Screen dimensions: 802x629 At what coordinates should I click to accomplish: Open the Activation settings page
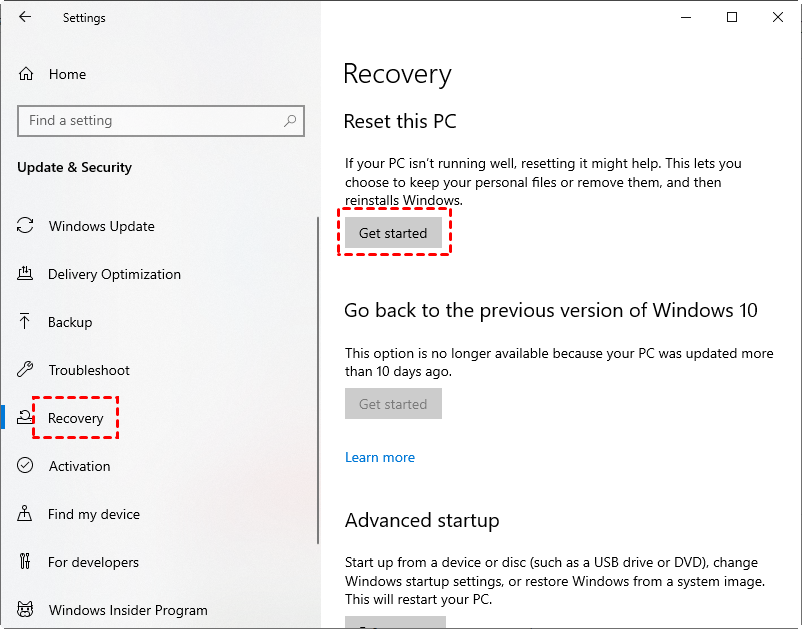coord(79,466)
